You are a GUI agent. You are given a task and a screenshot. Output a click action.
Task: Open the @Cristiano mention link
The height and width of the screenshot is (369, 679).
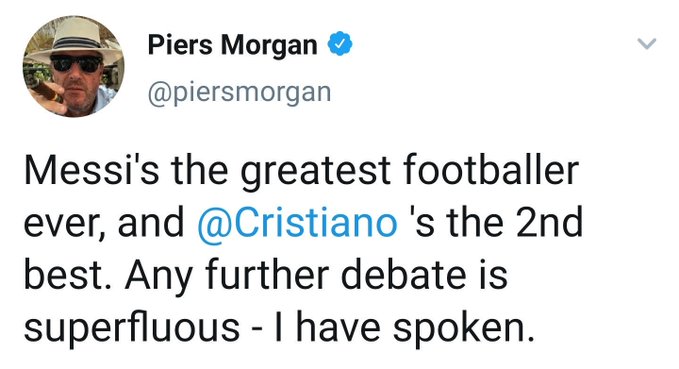[x=297, y=223]
